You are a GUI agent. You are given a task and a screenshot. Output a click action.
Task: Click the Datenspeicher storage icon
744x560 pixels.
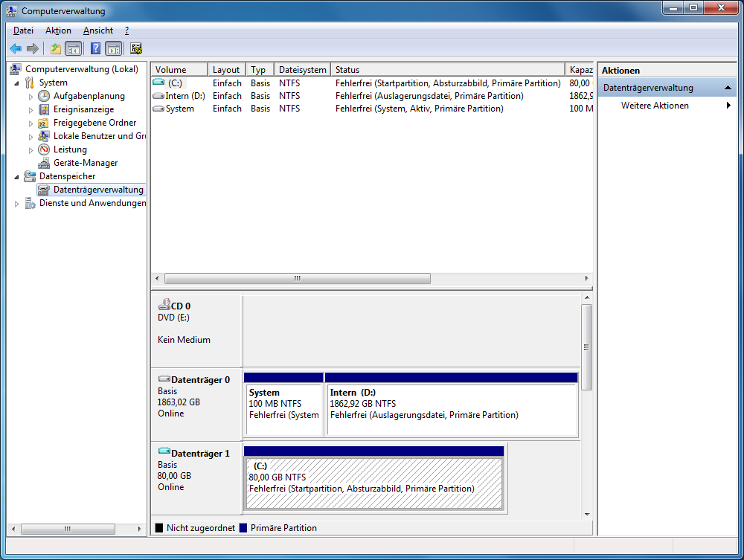point(30,176)
